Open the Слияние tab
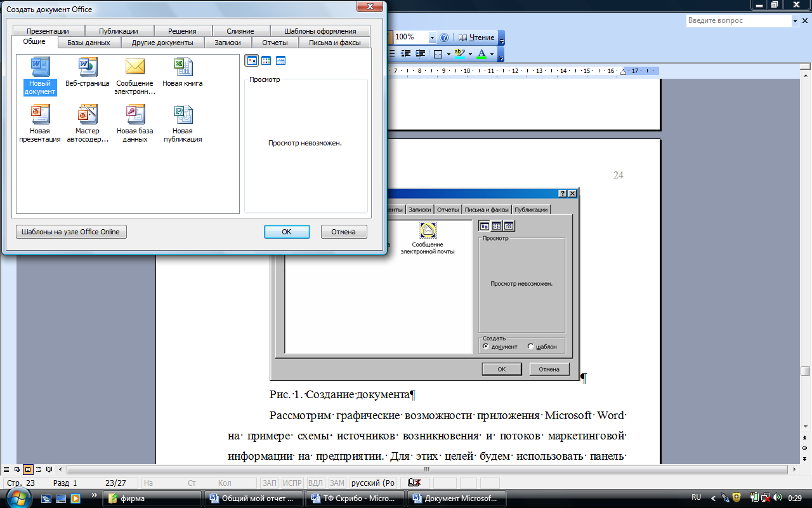Image resolution: width=812 pixels, height=508 pixels. (240, 31)
